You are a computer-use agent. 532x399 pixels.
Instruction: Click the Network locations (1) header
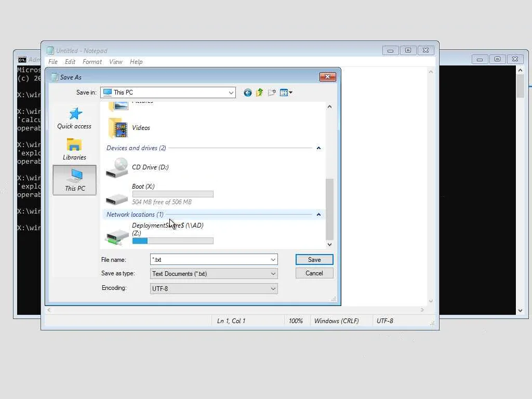(x=135, y=215)
